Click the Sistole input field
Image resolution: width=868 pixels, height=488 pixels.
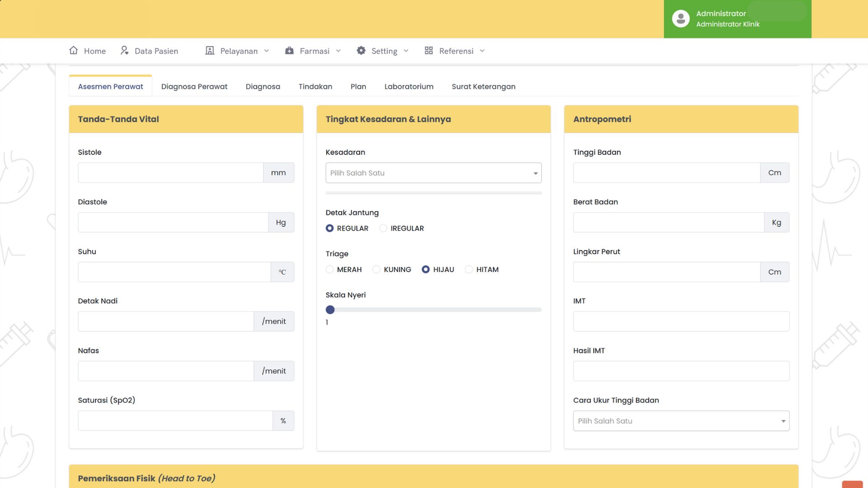[170, 173]
